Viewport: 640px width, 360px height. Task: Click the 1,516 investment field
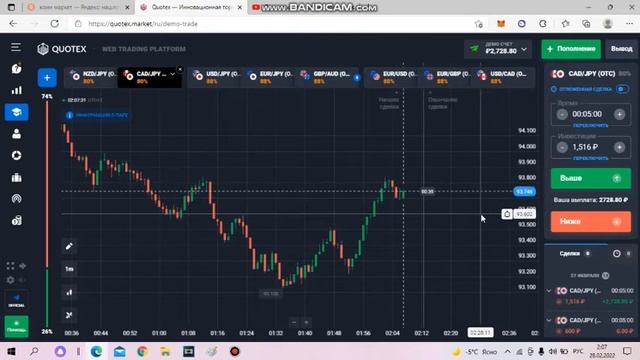[x=585, y=147]
